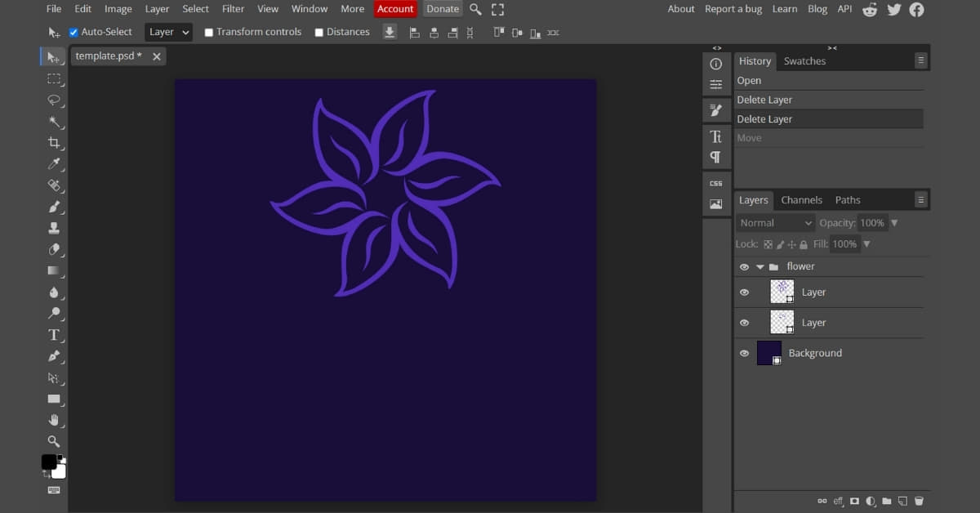
Task: Open the Character panel icon
Action: (x=716, y=136)
